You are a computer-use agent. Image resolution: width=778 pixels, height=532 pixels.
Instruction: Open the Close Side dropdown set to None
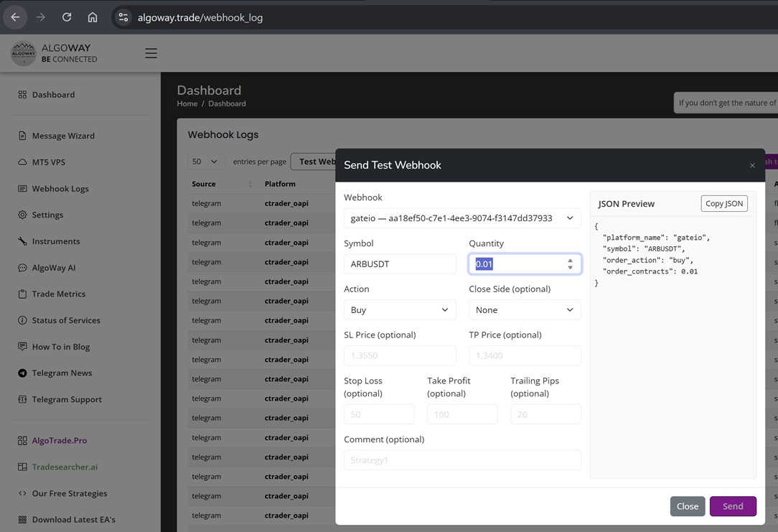tap(525, 309)
